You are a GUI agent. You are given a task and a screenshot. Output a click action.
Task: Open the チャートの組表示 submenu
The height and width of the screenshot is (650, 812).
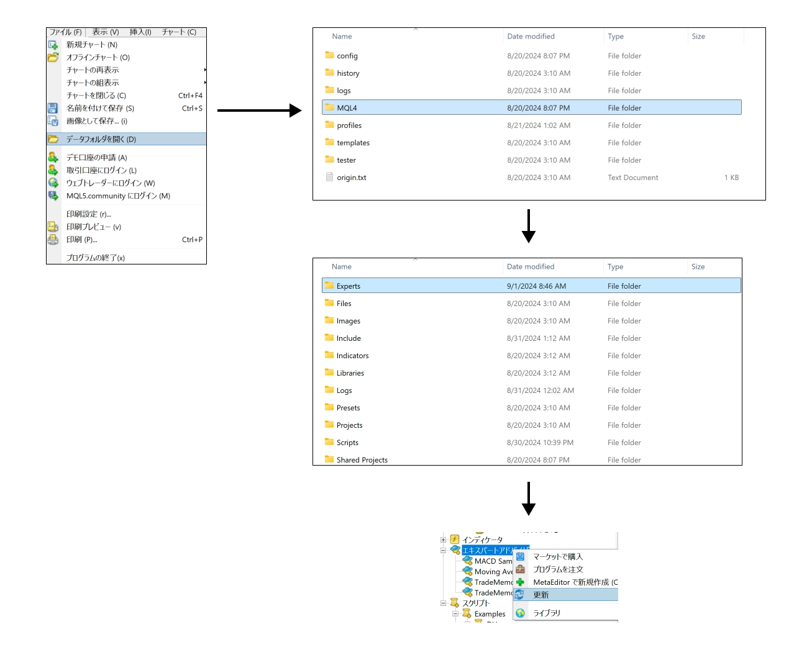[x=126, y=83]
